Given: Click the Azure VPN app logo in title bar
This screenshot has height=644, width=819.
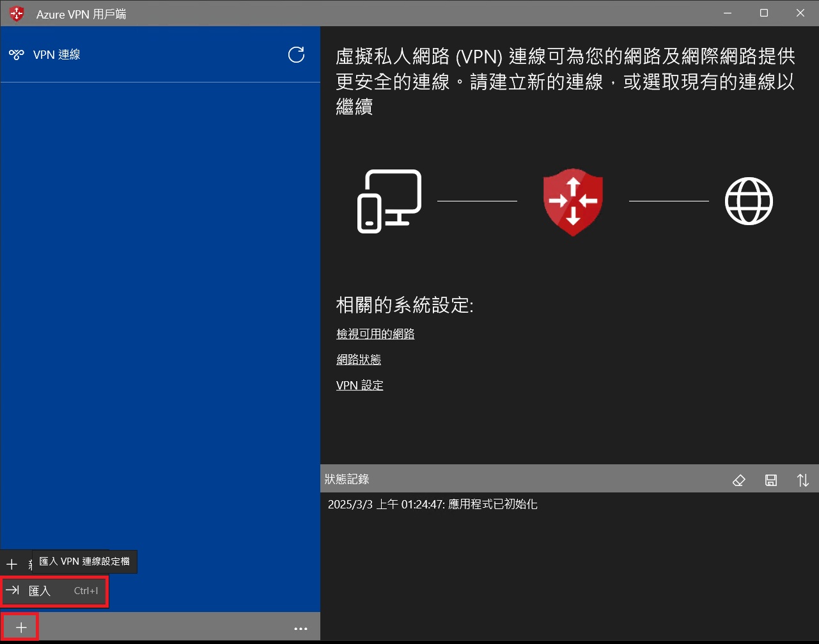Looking at the screenshot, I should [17, 13].
